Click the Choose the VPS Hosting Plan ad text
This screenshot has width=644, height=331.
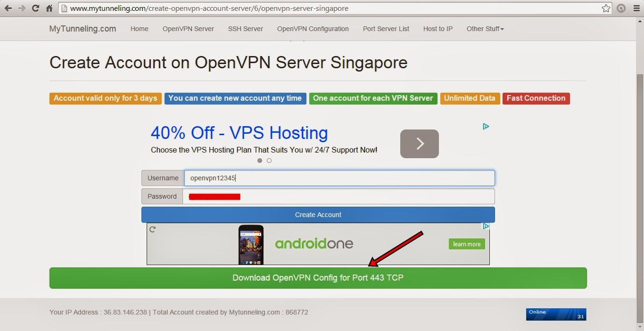tap(264, 150)
